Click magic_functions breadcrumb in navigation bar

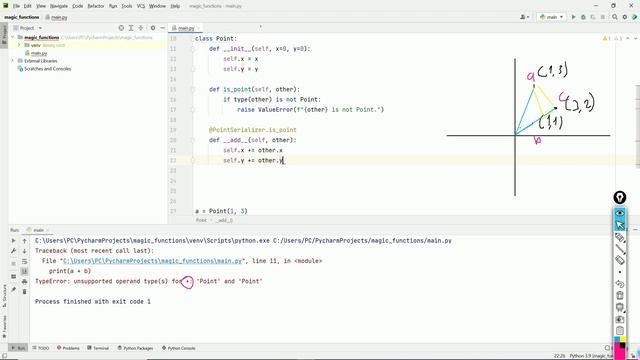pos(22,17)
